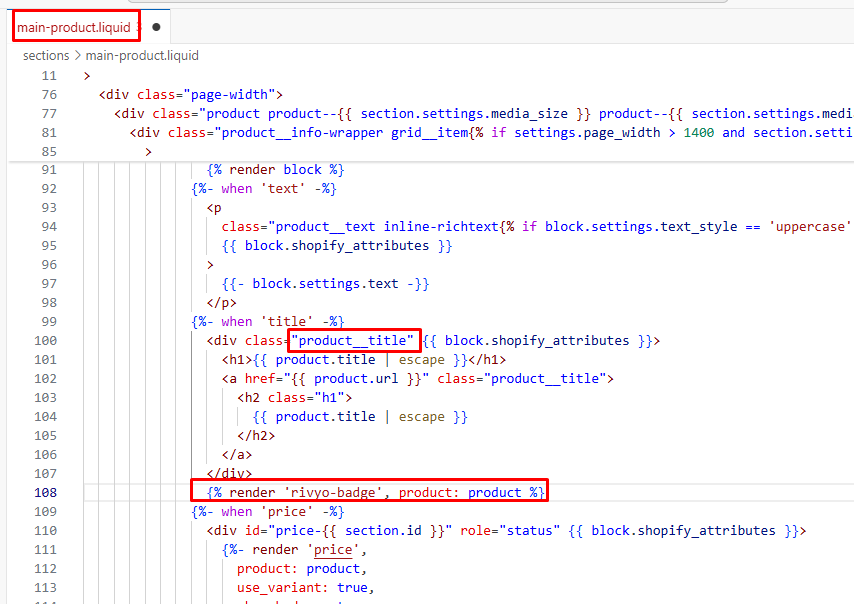This screenshot has width=854, height=604.
Task: Click the underlined 'price' snippet on line 111
Action: coord(333,550)
